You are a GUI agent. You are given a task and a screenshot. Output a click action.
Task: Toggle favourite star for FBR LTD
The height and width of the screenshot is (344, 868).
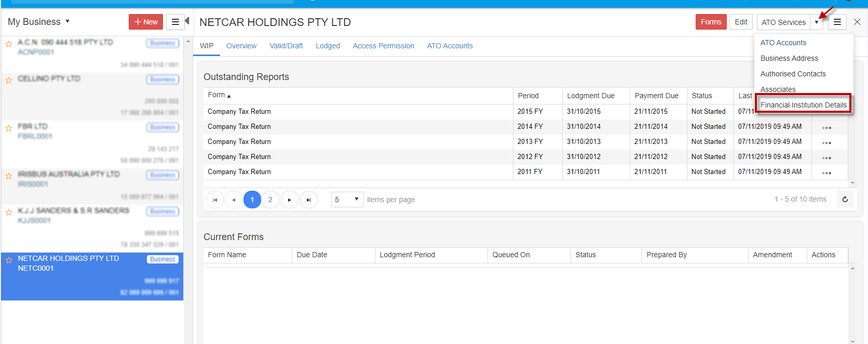[x=9, y=128]
